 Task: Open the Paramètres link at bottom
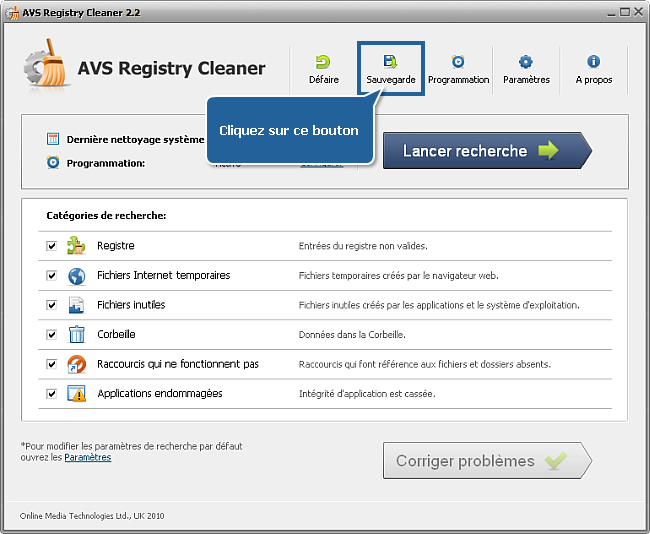(x=88, y=457)
